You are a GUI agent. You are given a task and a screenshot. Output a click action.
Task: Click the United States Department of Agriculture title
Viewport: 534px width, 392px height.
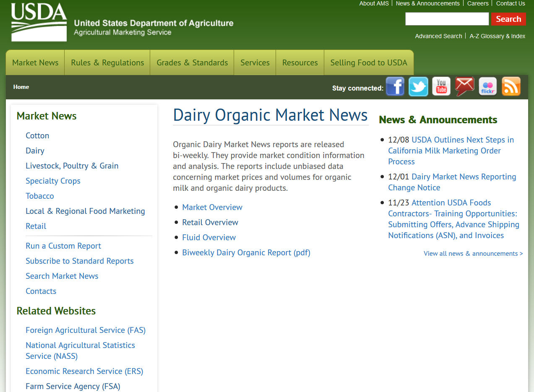click(154, 23)
